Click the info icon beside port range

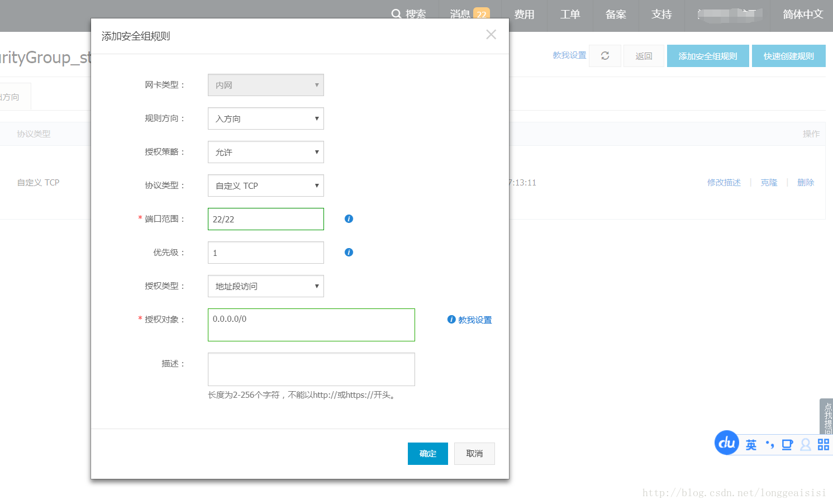pos(349,218)
